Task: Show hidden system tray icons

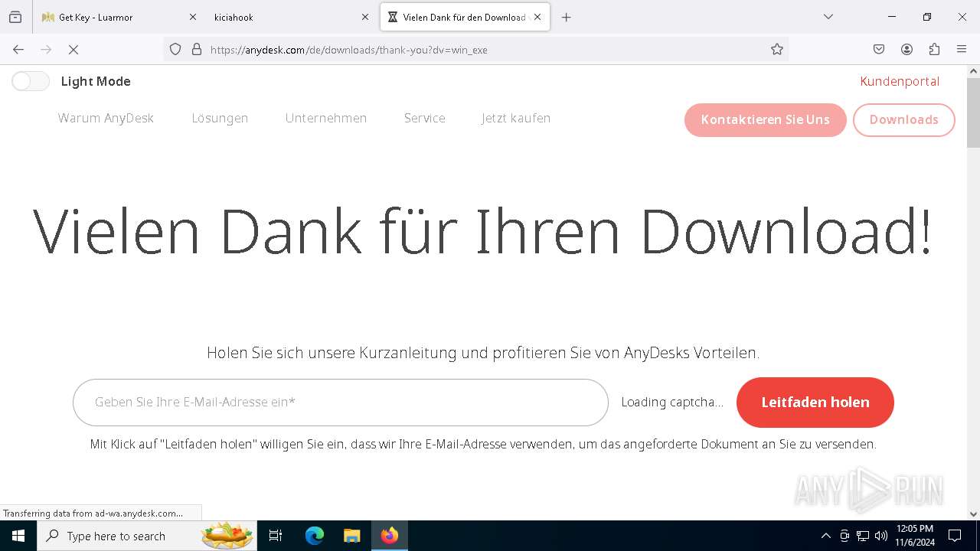Action: point(825,536)
